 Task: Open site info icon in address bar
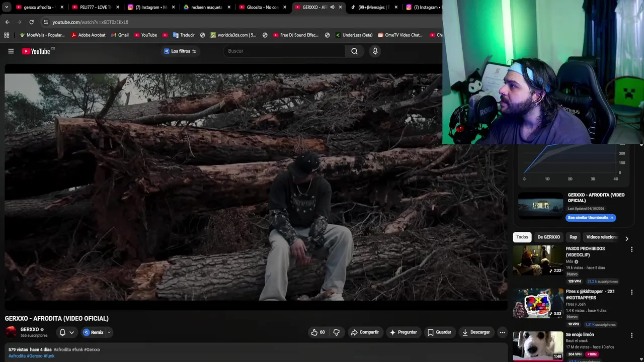pyautogui.click(x=46, y=22)
